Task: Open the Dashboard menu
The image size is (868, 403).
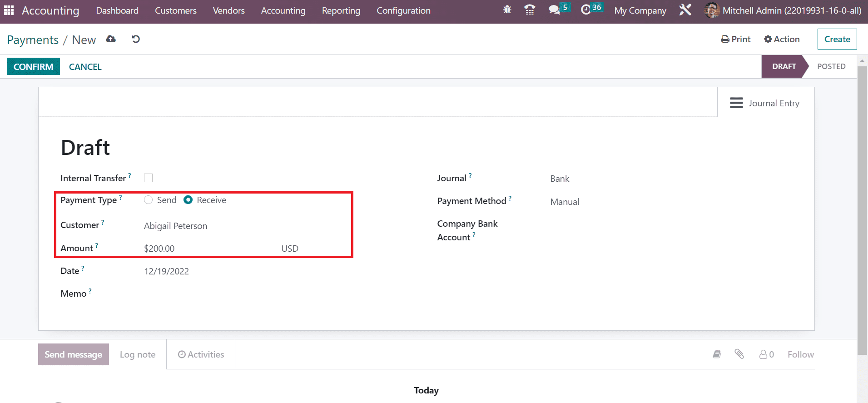Action: point(117,10)
